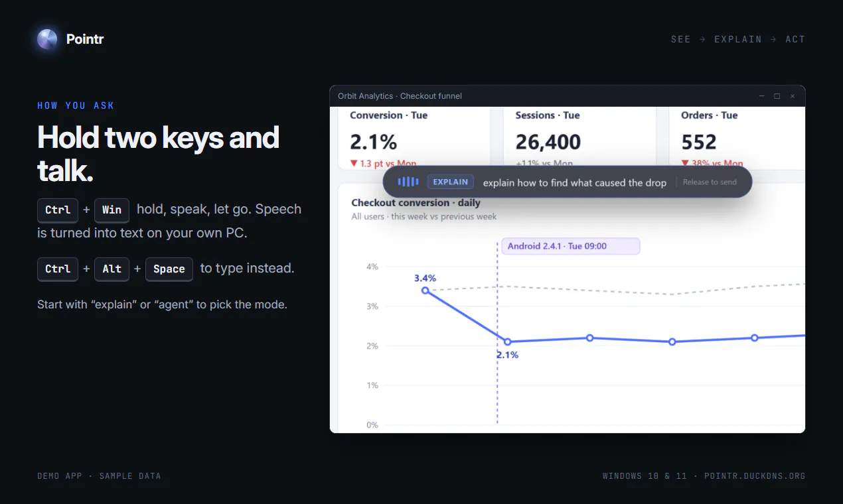Click the 'Conversion · Tue' card heading

pyautogui.click(x=389, y=115)
